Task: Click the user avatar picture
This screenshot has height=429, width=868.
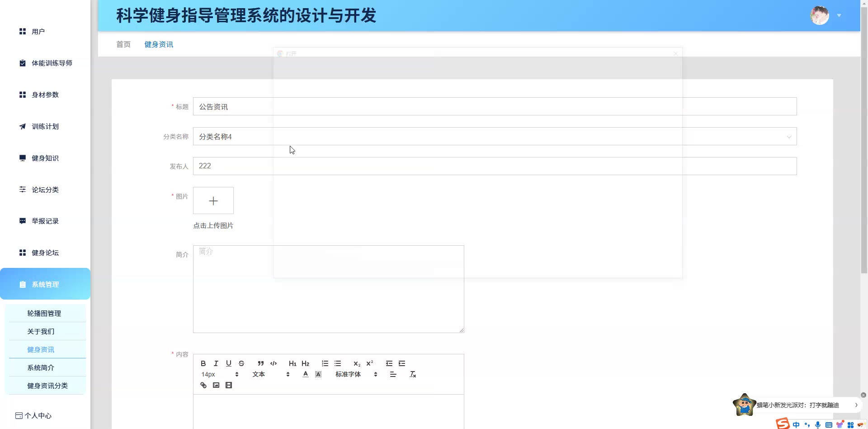Action: coord(820,15)
